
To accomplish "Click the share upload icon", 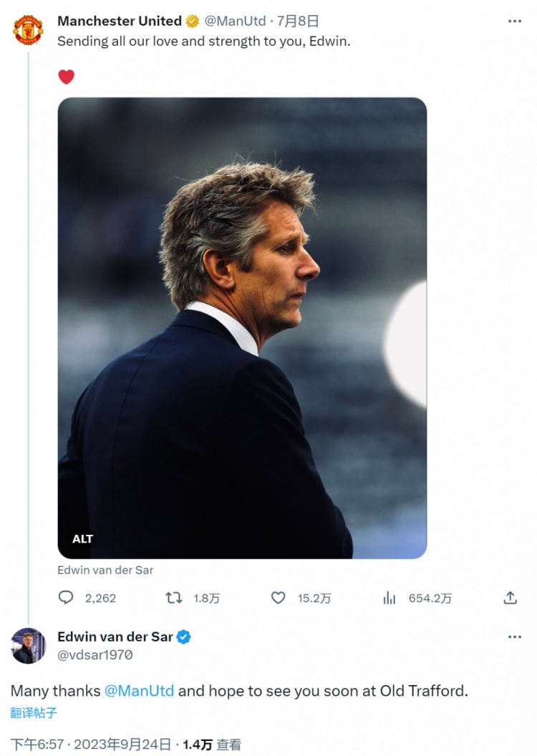I will pyautogui.click(x=510, y=598).
